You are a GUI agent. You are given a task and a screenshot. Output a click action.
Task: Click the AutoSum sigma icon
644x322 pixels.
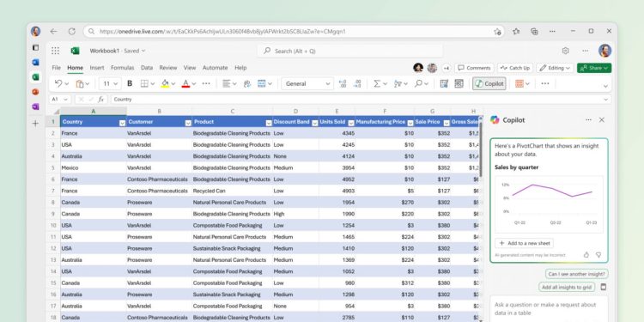[377, 84]
